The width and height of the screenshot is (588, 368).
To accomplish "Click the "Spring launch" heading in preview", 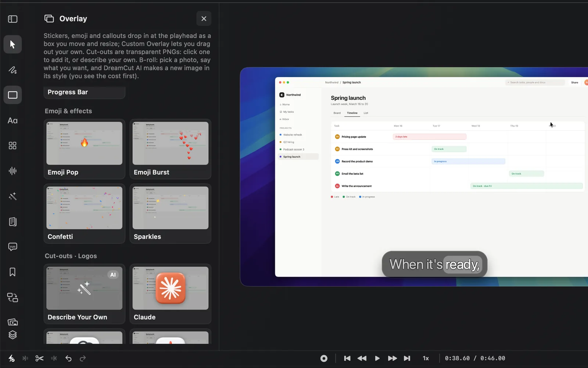I will point(348,98).
